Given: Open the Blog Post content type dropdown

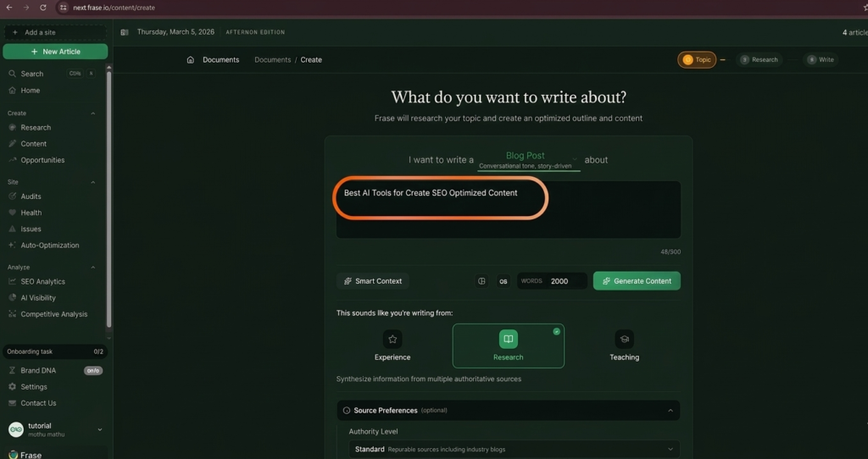Looking at the screenshot, I should click(529, 160).
